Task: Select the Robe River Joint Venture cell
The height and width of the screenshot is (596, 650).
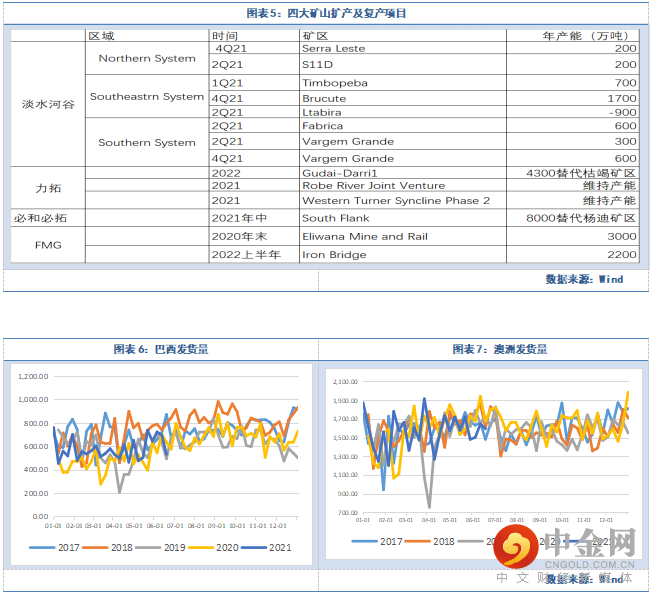Action: coord(373,186)
